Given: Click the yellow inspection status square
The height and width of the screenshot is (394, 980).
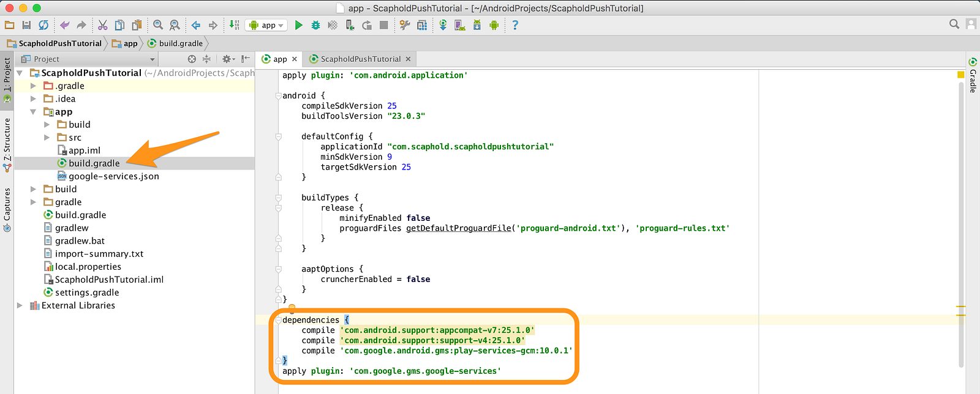Looking at the screenshot, I should click(x=960, y=75).
